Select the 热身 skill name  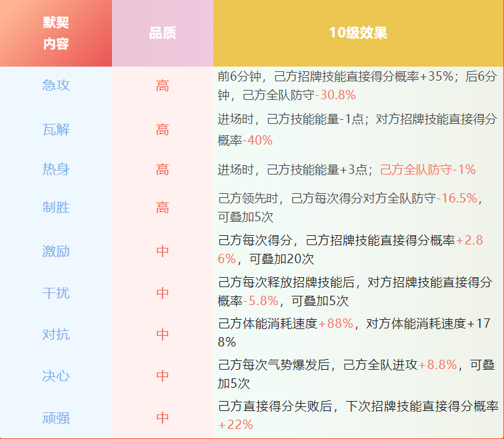click(56, 169)
